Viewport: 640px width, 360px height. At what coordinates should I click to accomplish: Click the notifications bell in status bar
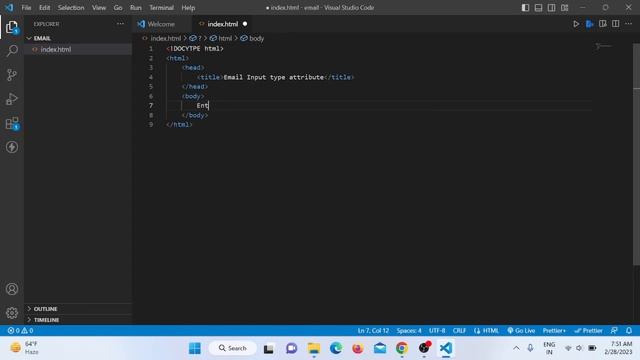(629, 331)
